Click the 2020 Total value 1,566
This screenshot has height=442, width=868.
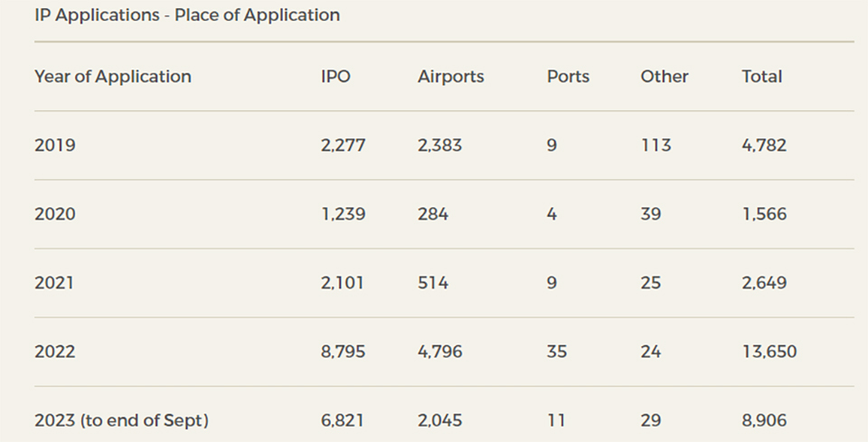(x=764, y=214)
